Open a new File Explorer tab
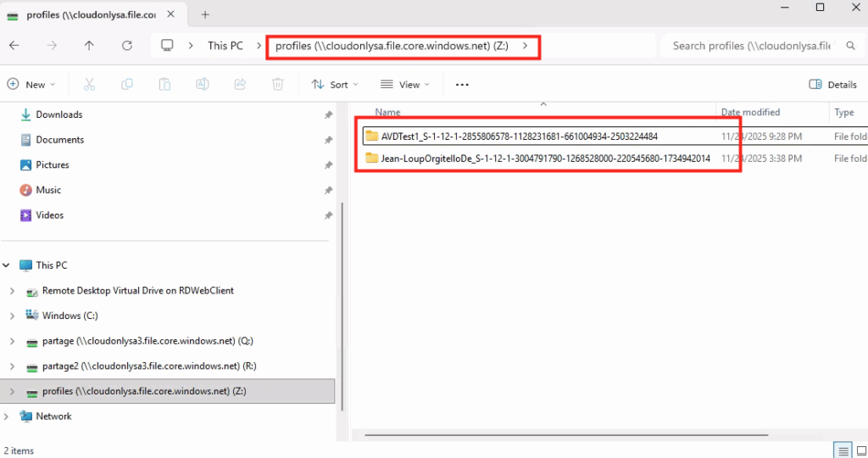Viewport: 868px width, 458px height. tap(205, 14)
